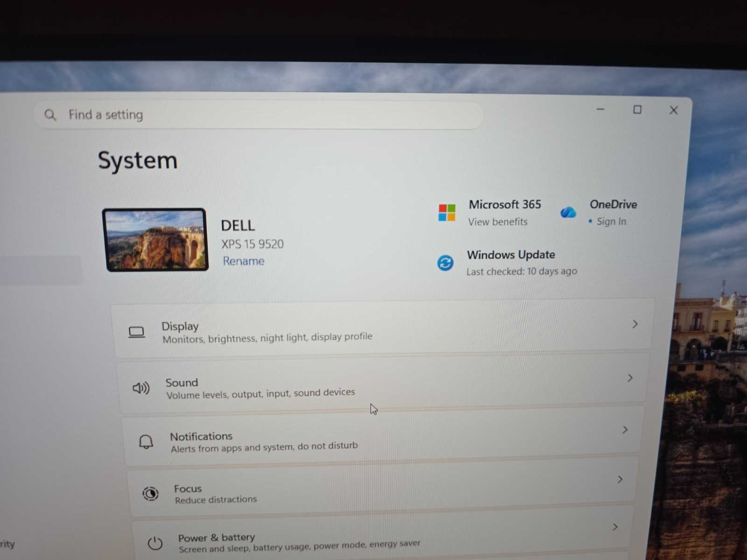Click the Microsoft 365 title
747x560 pixels.
click(x=505, y=204)
